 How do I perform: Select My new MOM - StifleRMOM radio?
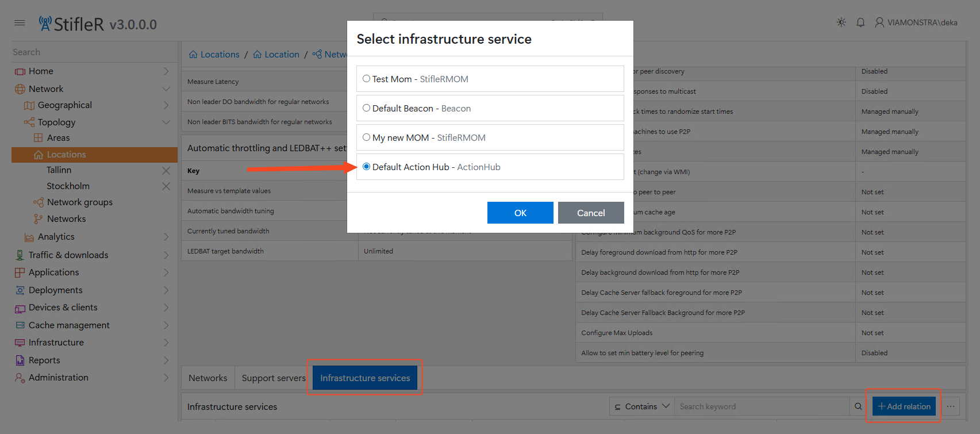(366, 137)
